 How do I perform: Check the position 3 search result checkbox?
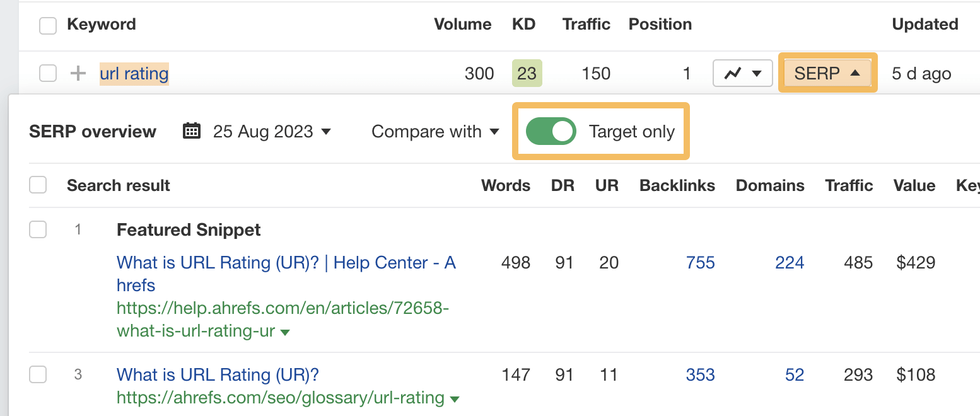[38, 374]
